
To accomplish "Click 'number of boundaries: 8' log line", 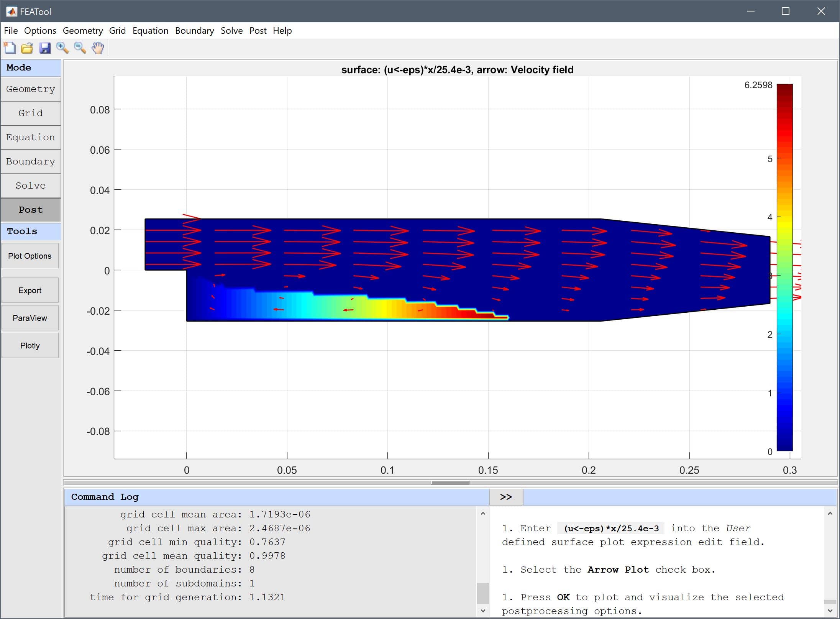I will 184,570.
